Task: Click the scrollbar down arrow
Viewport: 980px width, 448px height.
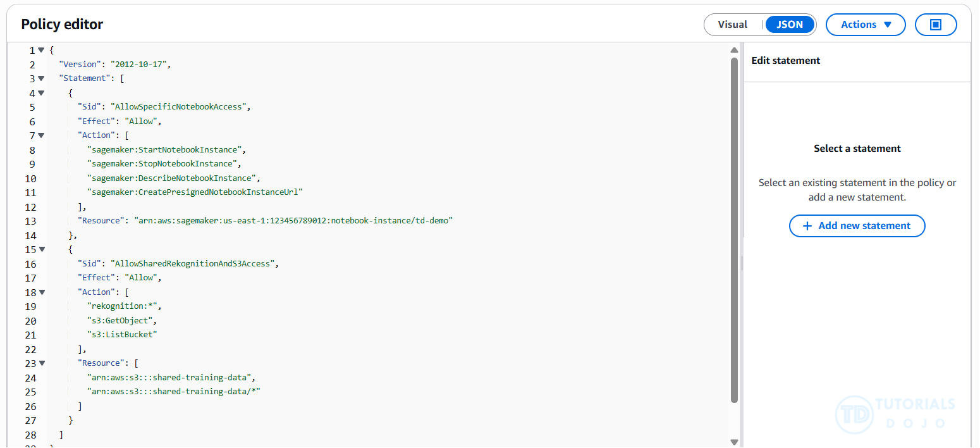Action: [x=734, y=442]
